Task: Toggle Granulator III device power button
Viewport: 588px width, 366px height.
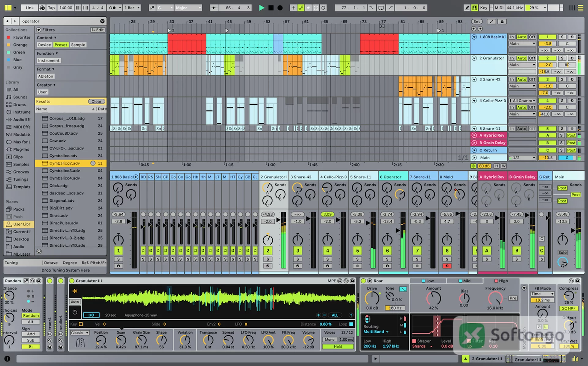Action: [x=72, y=281]
